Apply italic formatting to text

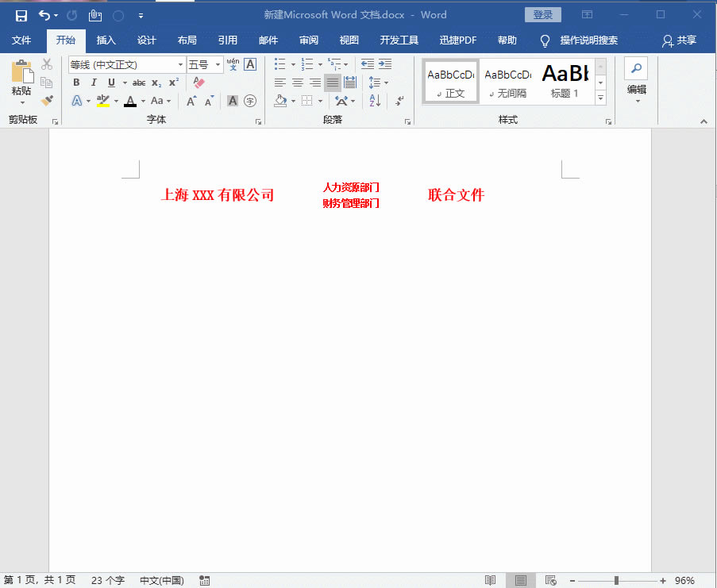[x=93, y=82]
